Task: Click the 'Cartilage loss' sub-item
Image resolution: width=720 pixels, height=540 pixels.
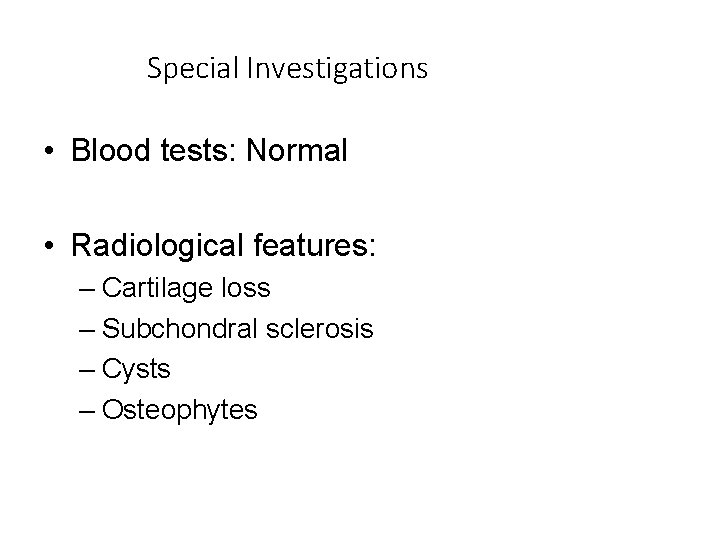Action: (x=186, y=289)
